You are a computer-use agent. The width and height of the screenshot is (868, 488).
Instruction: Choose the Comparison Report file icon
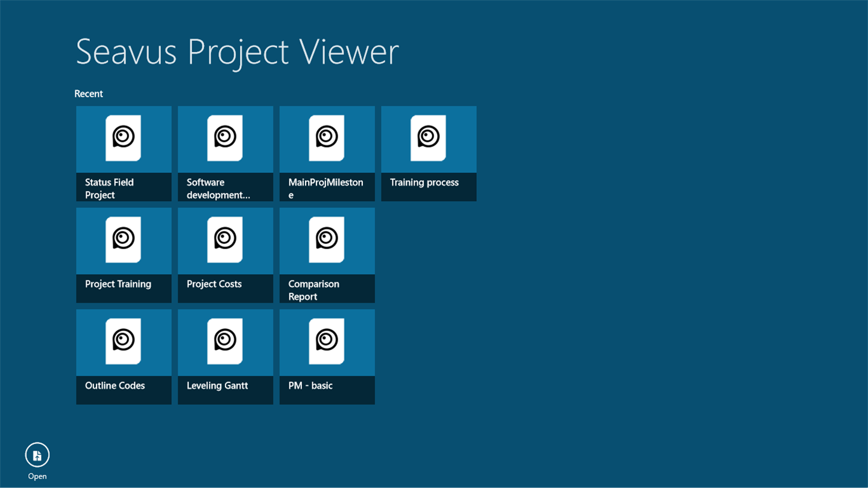click(x=327, y=240)
